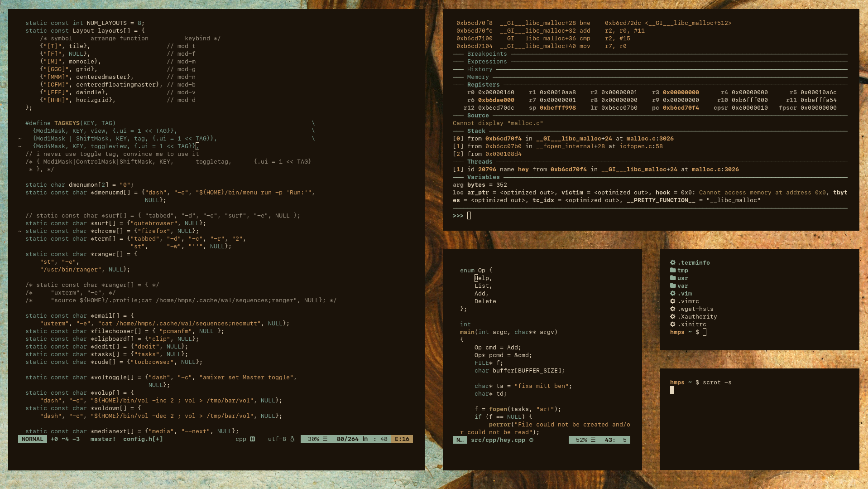The width and height of the screenshot is (868, 489).
Task: Click the gear icon beside .vim
Action: click(x=672, y=293)
